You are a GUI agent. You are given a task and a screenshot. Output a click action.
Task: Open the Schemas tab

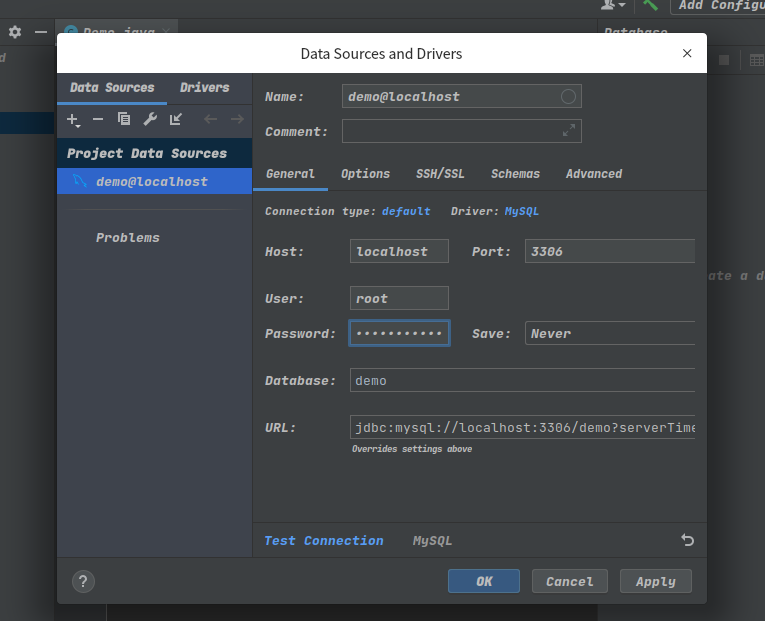tap(515, 174)
